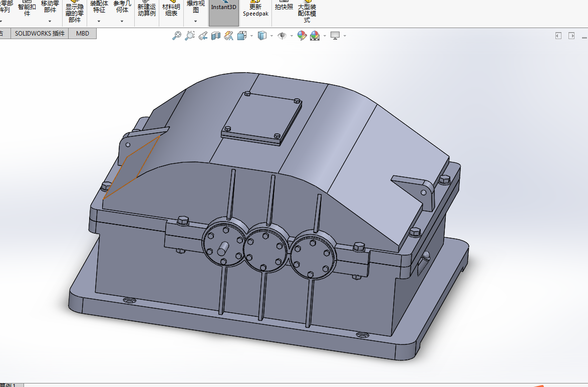Expand the Display Style dropdown arrow

click(x=271, y=36)
